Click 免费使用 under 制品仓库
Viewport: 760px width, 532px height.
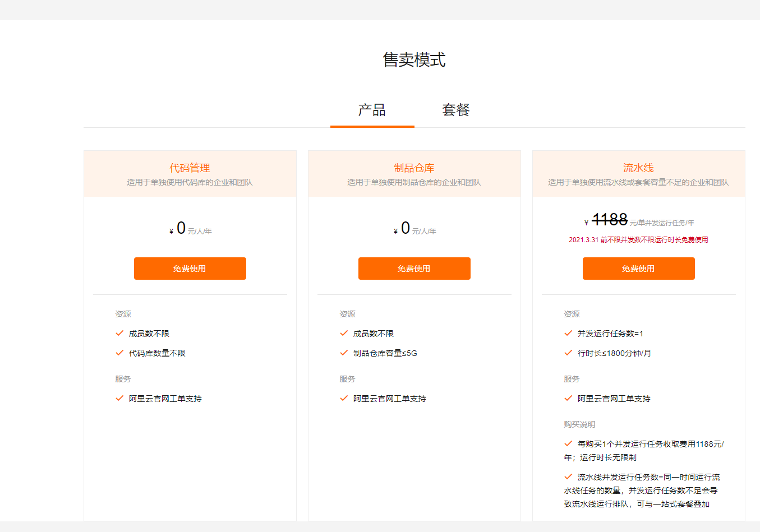coord(414,269)
